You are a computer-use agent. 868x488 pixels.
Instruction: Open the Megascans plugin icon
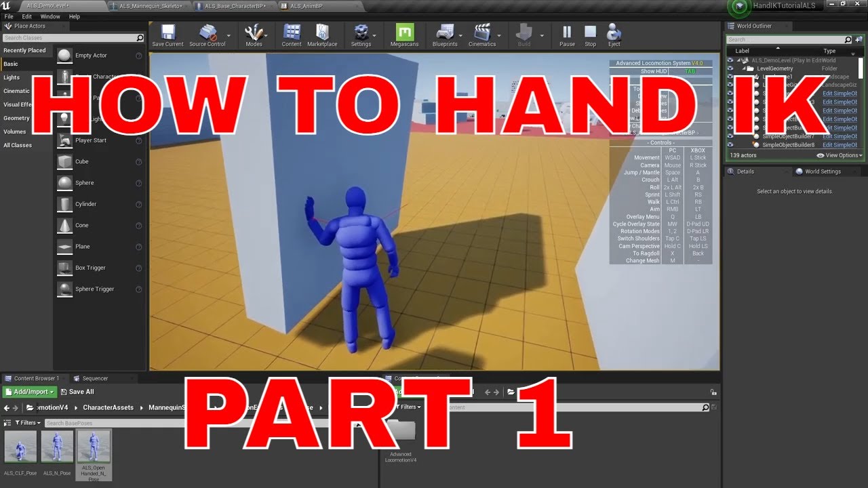[404, 32]
